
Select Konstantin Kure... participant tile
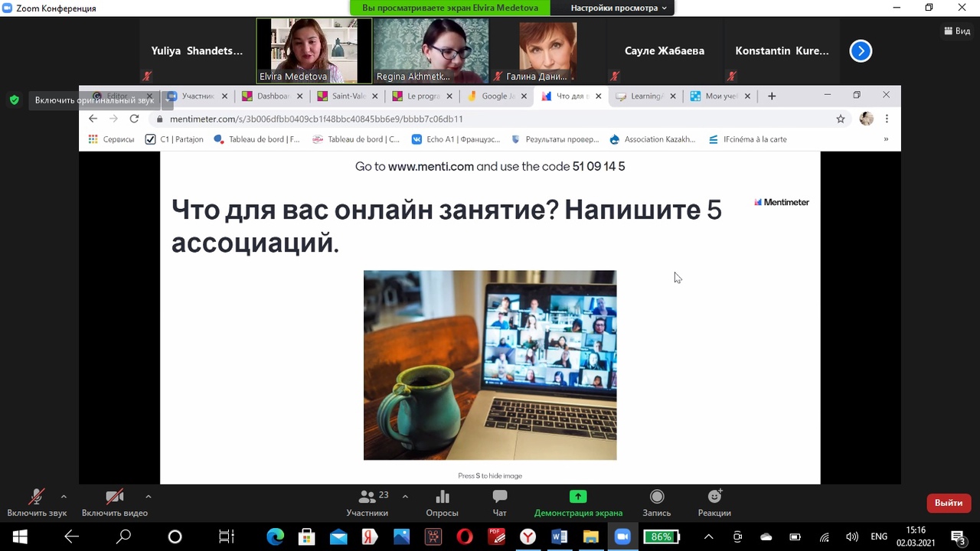(x=782, y=51)
